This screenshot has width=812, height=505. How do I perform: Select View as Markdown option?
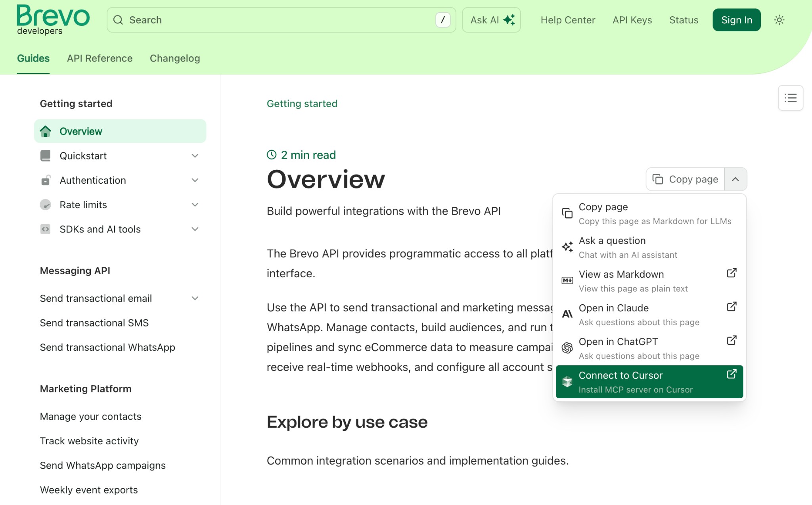point(649,281)
